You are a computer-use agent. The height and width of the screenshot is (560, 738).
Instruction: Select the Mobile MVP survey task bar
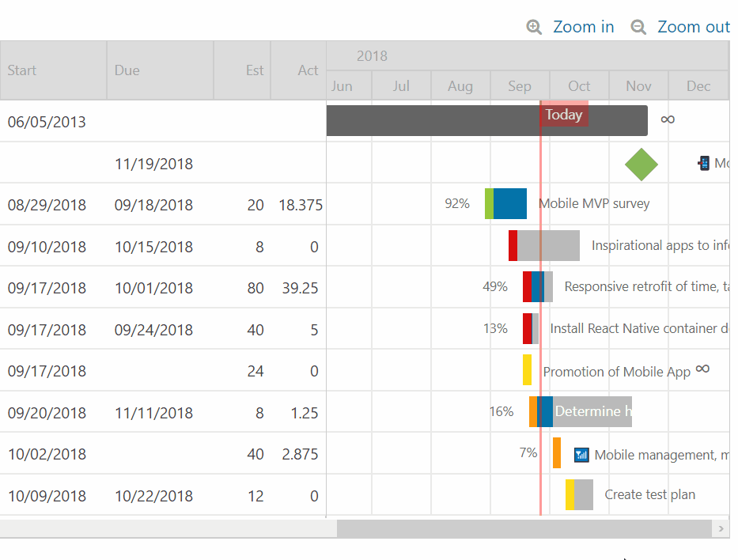tap(505, 203)
